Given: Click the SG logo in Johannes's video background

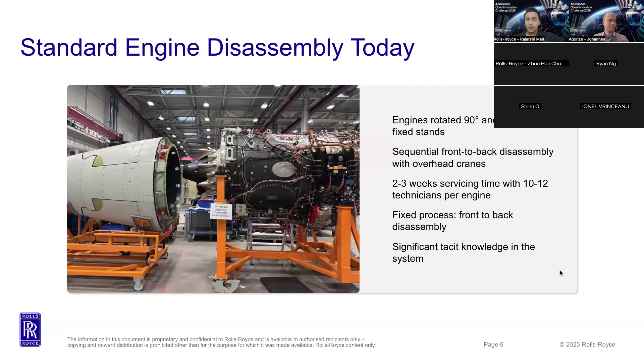Looking at the screenshot, I should (630, 5).
